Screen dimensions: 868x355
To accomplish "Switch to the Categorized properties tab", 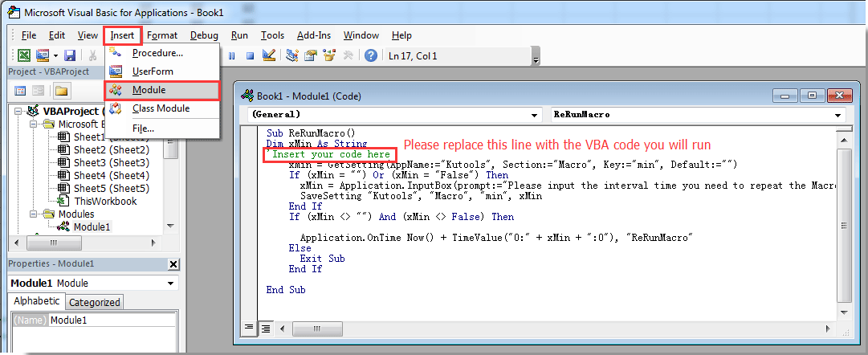I will click(x=94, y=302).
